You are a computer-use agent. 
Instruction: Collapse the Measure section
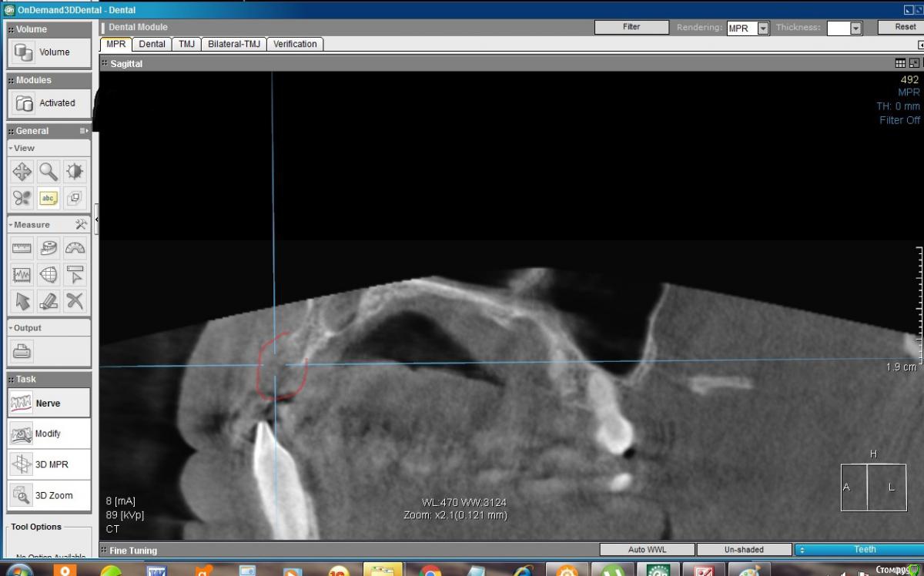pyautogui.click(x=11, y=225)
